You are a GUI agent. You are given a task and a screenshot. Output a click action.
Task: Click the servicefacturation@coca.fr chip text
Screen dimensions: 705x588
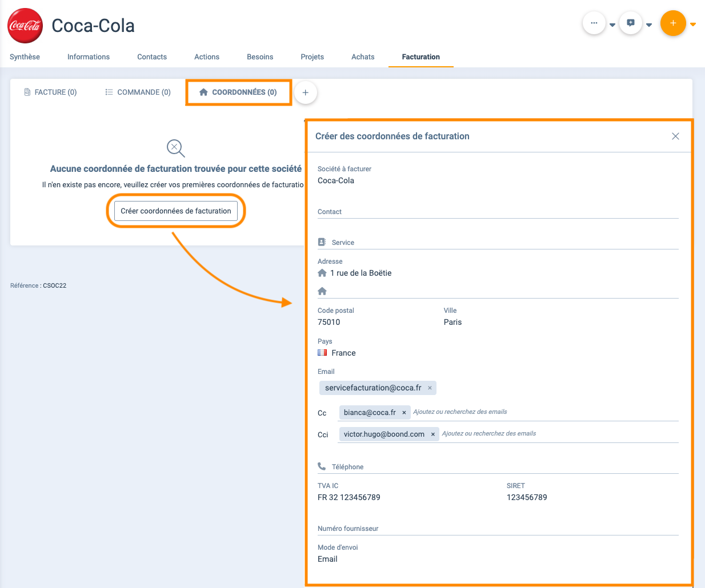373,388
